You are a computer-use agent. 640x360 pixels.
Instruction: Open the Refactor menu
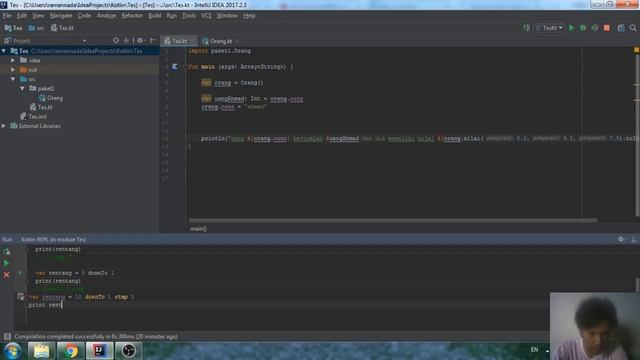(x=132, y=16)
